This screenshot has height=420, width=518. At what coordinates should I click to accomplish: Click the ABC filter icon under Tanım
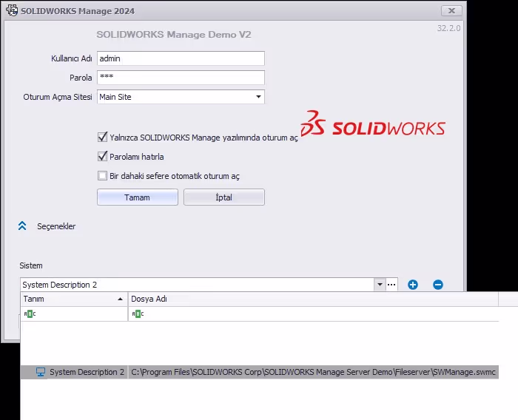tap(30, 314)
